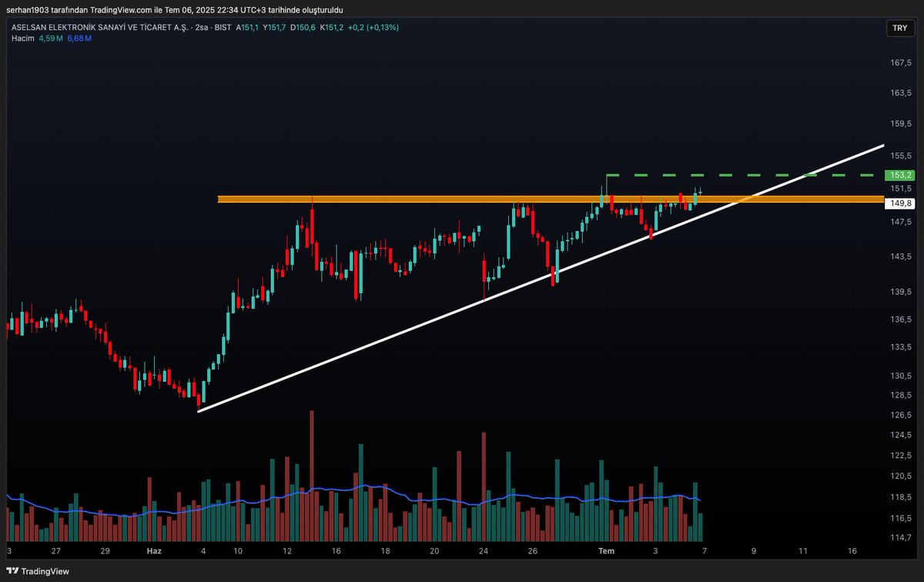This screenshot has width=924, height=582.
Task: Click the 124,5 price axis label
Action: [900, 435]
